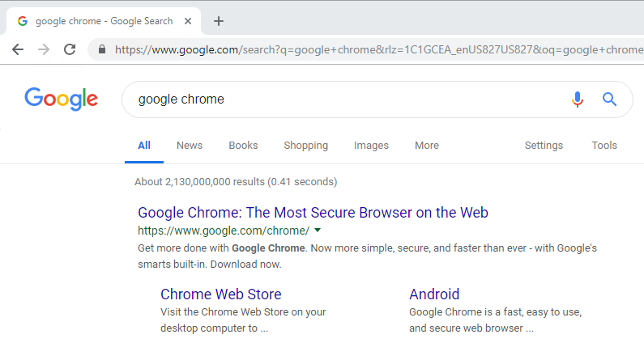This screenshot has height=343, width=644.
Task: Reload the page with the refresh icon
Action: click(x=70, y=49)
